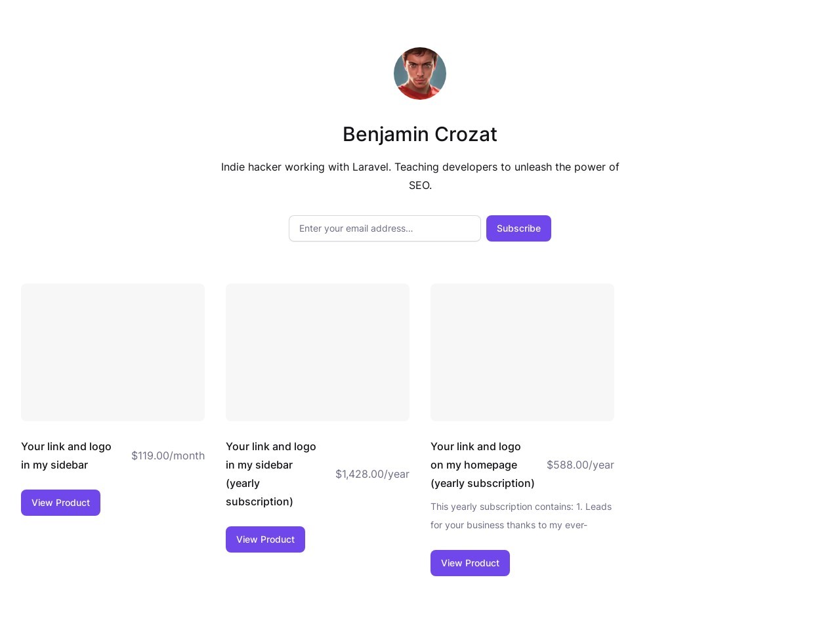This screenshot has width=840, height=630.
Task: Click the $119.00/month price label
Action: click(x=168, y=455)
